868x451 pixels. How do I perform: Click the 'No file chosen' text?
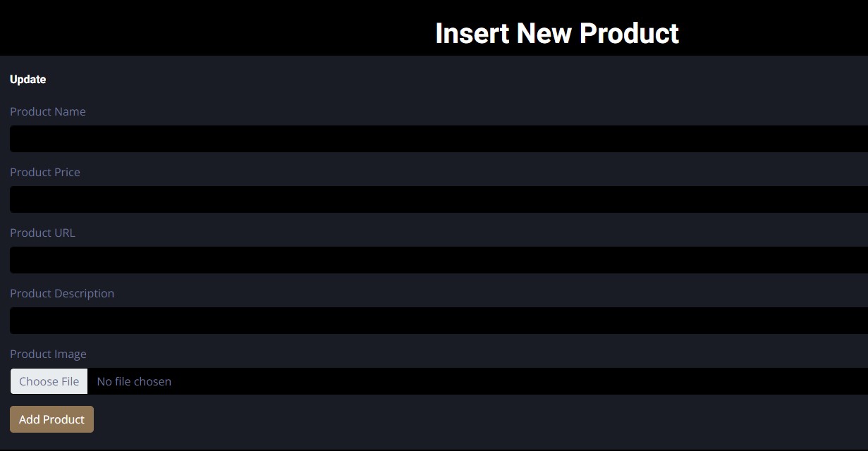134,381
